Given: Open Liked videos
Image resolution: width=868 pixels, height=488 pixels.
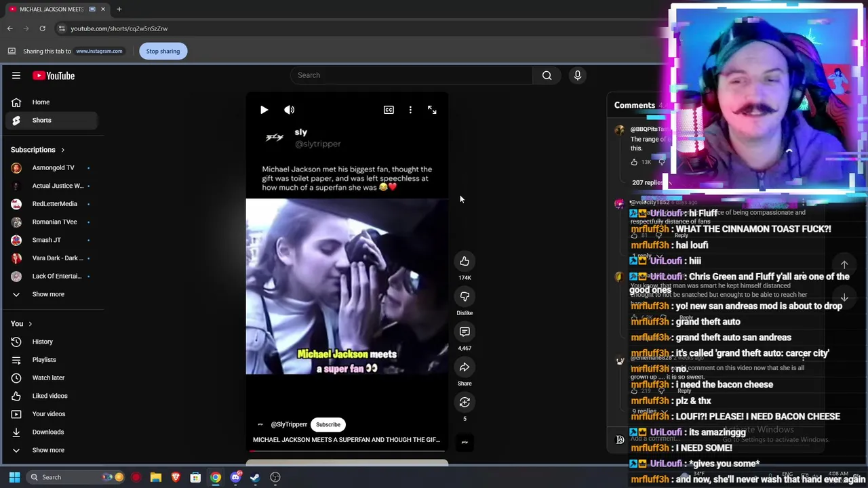Looking at the screenshot, I should (x=52, y=396).
